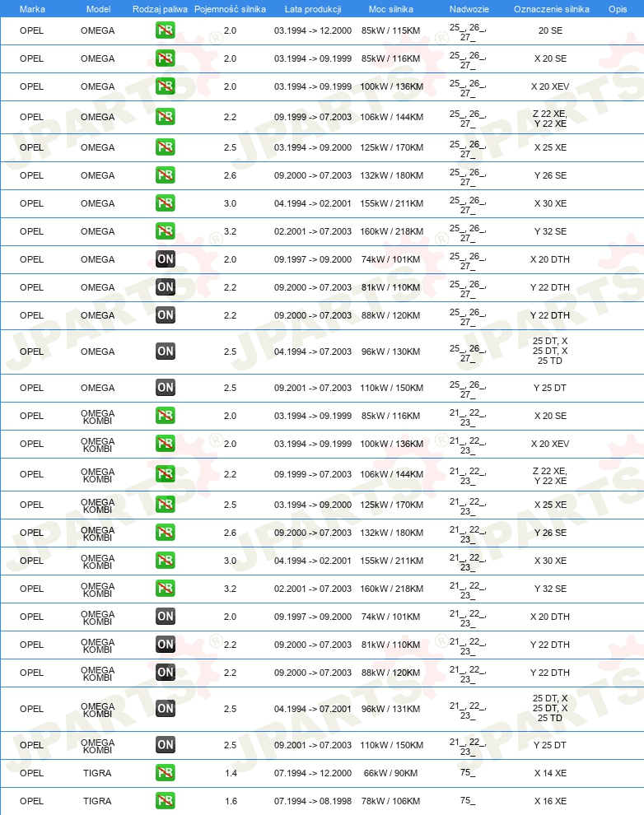The image size is (644, 815).
Task: Click petrol icon in OMEGA 85kW / 115KM row
Action: 166,30
